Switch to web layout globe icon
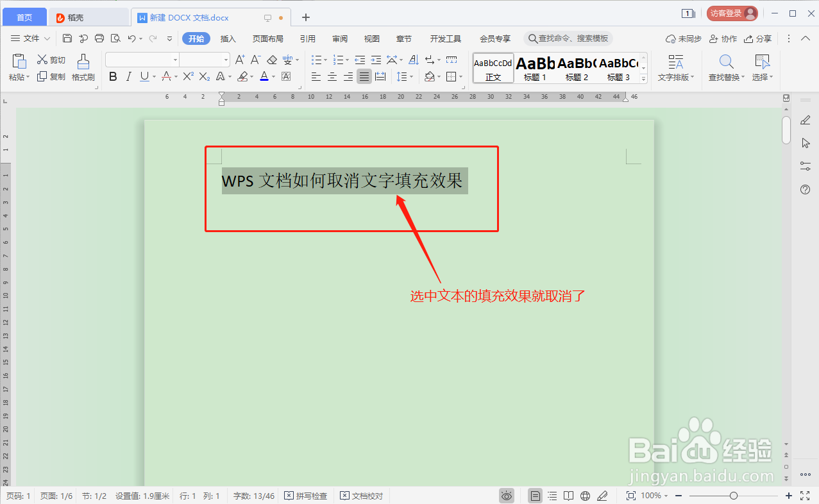 (585, 496)
